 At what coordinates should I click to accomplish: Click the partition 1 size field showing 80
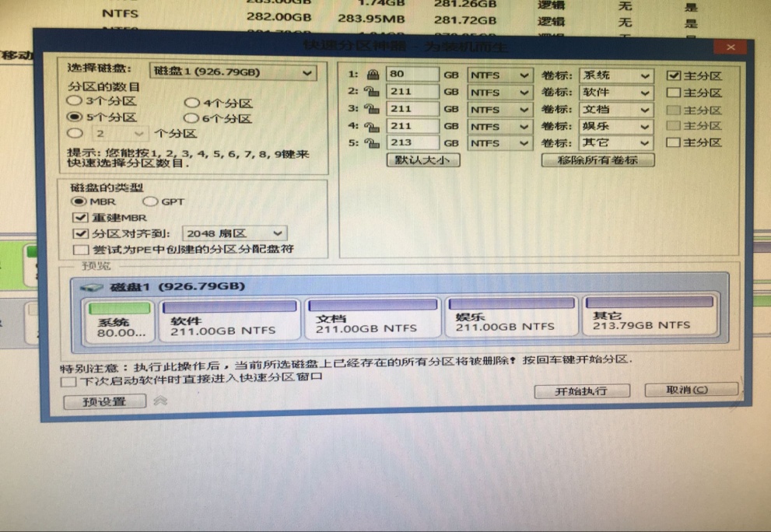(x=412, y=74)
